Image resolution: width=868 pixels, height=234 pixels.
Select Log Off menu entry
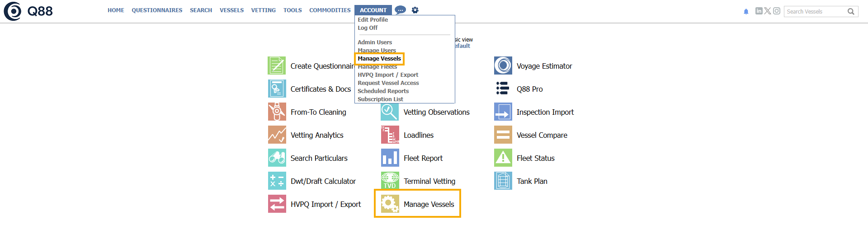367,28
